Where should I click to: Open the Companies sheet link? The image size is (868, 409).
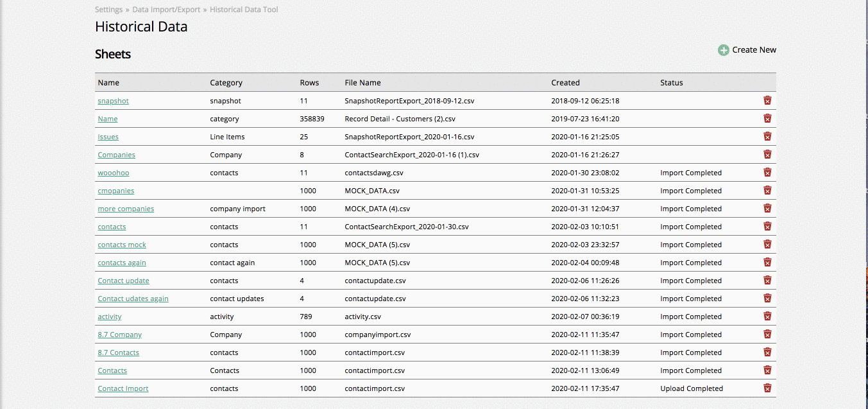116,155
